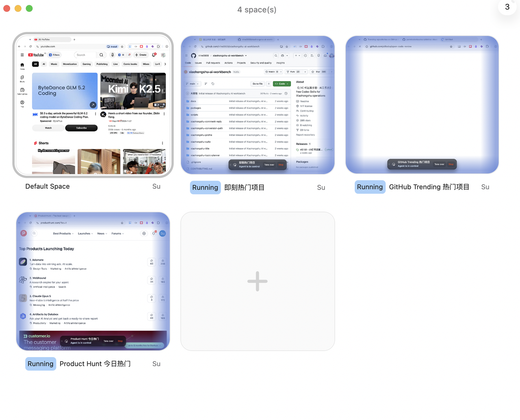Viewport: 520px width, 420px height.
Task: Open Product Hunt notifications bell
Action: click(x=154, y=233)
